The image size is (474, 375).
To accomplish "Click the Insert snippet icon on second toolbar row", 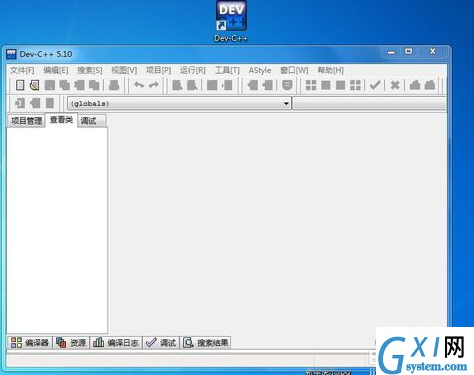I will tap(20, 103).
